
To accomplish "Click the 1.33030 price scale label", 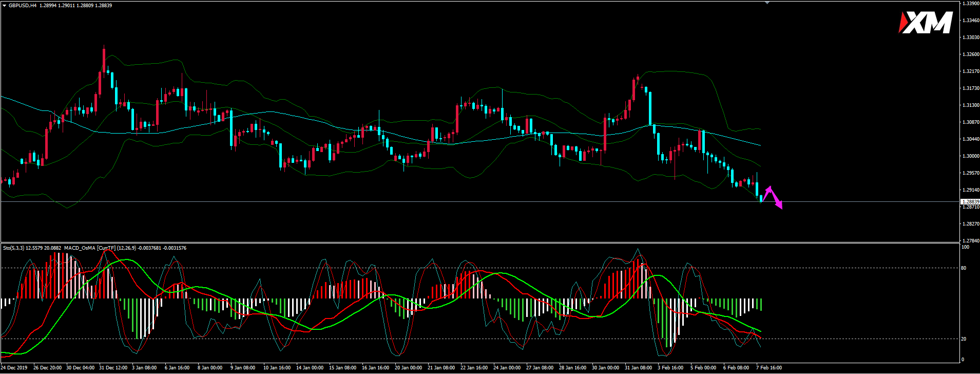I will (x=970, y=38).
